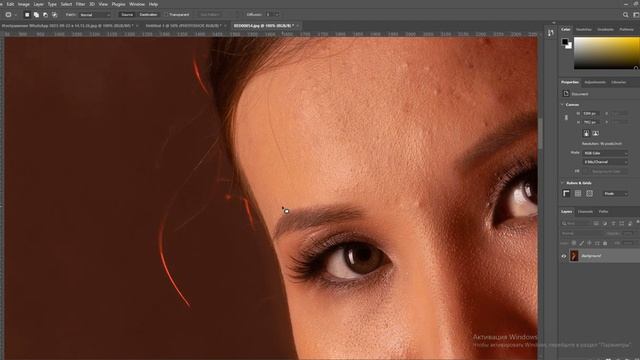
Task: Set canvas to landscape orientation
Action: pos(596,133)
